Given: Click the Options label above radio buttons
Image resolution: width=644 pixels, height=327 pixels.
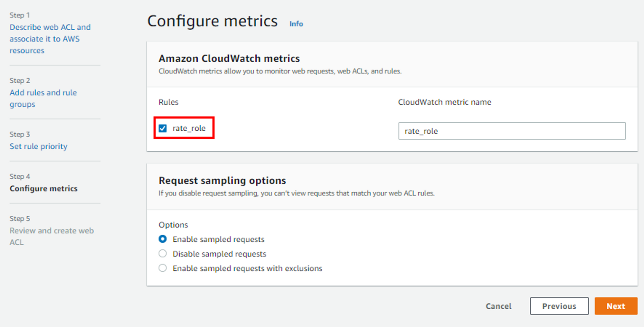Looking at the screenshot, I should 173,225.
